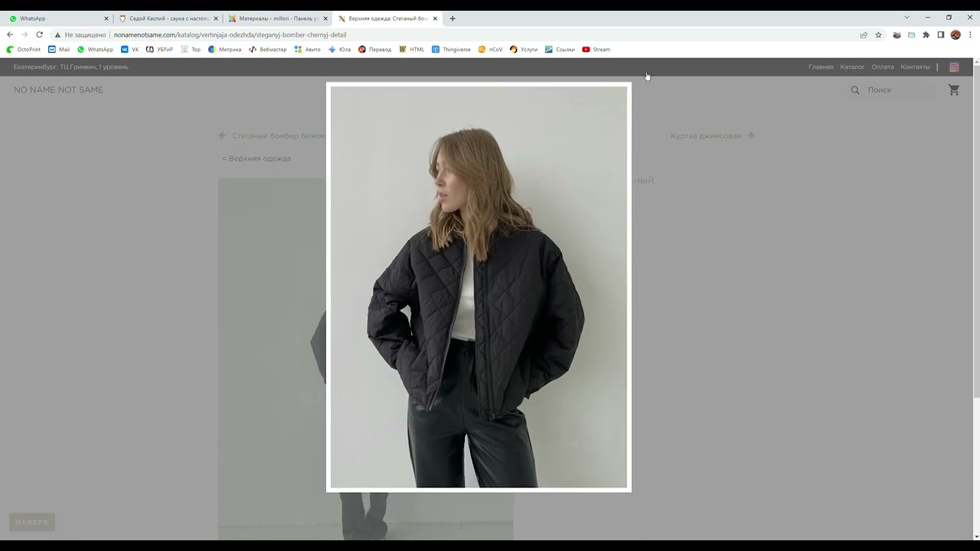Toggle the browser side panel
980x551 pixels.
pyautogui.click(x=941, y=34)
